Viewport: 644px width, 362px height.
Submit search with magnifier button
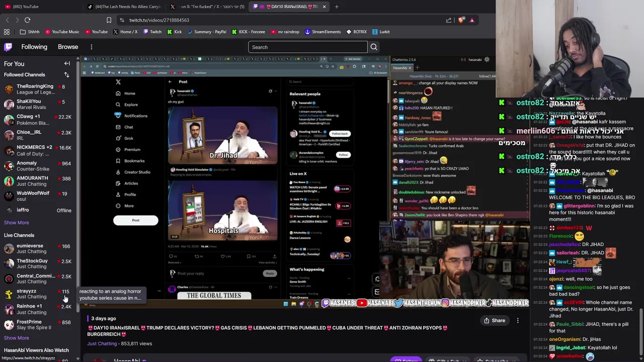click(x=374, y=47)
